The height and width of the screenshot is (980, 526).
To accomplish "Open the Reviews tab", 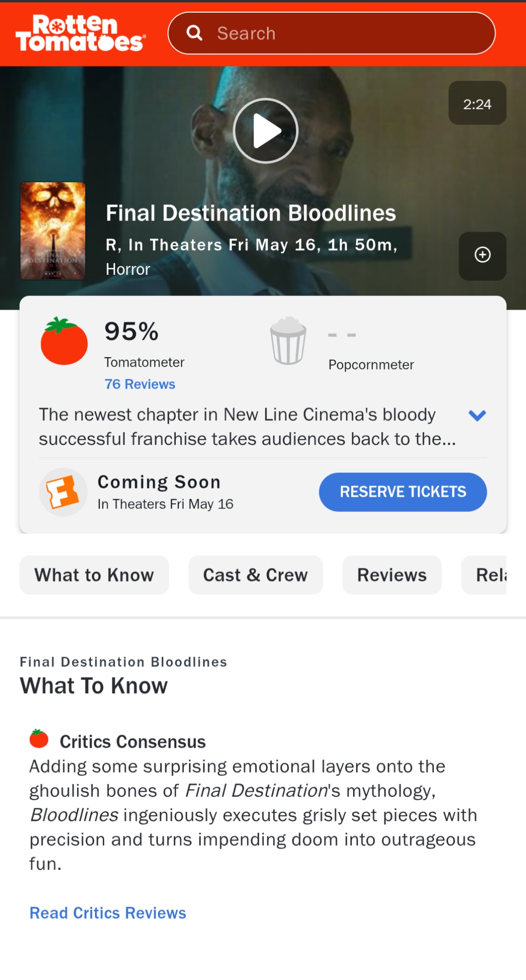I will point(392,575).
